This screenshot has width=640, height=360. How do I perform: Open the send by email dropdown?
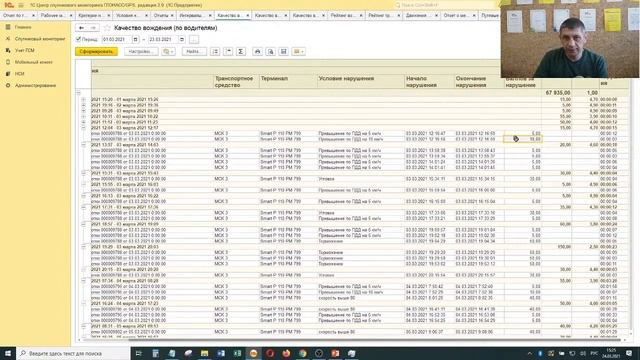point(298,51)
